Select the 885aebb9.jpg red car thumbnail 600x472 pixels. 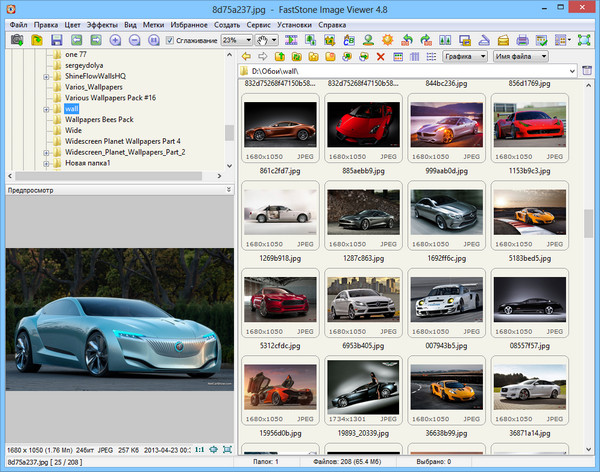pos(363,122)
